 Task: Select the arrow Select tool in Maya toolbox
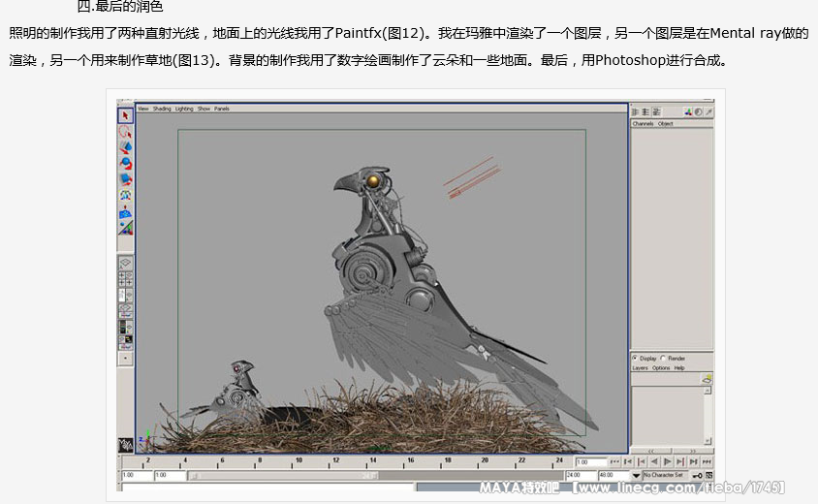pos(125,114)
